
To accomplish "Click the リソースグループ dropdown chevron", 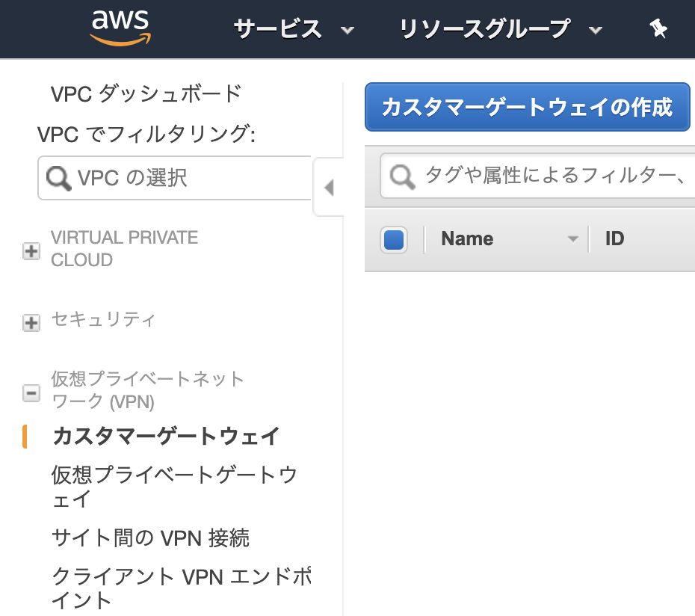I will tap(596, 30).
